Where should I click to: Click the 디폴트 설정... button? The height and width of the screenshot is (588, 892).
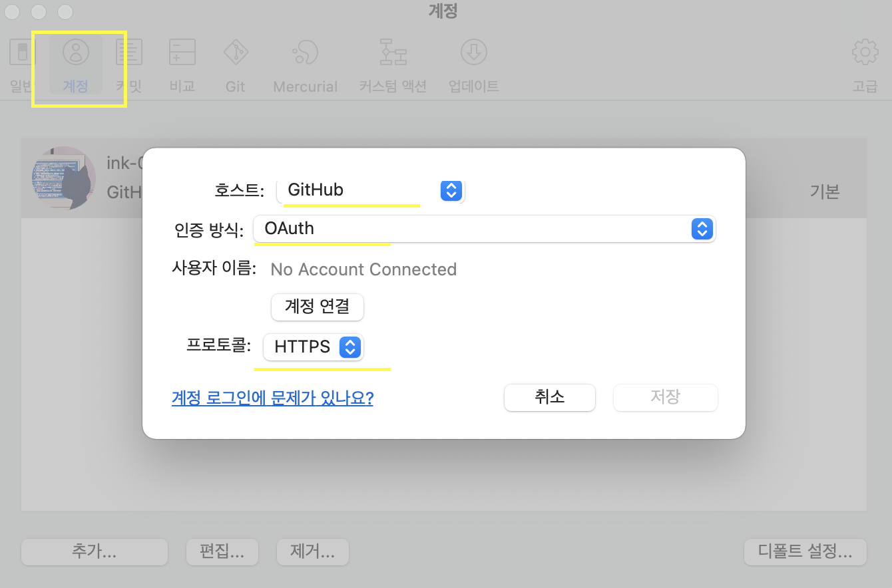(805, 552)
